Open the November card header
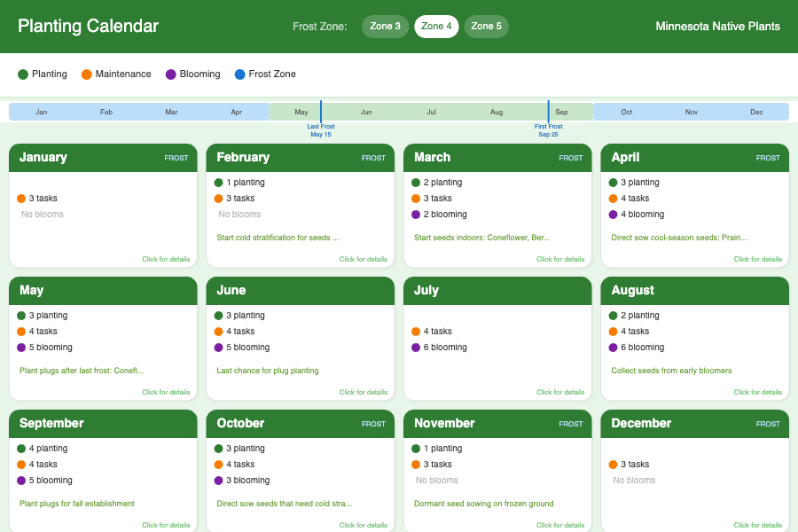The width and height of the screenshot is (798, 532). pyautogui.click(x=497, y=424)
